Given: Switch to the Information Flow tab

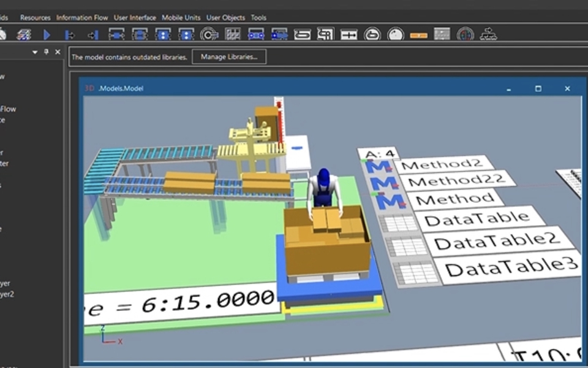Looking at the screenshot, I should tap(81, 18).
